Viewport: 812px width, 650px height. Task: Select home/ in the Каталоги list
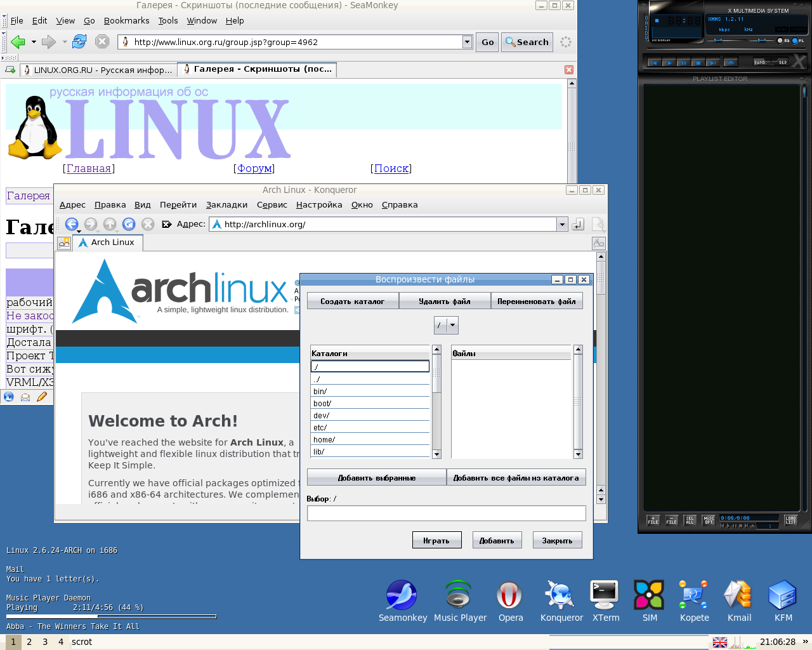coord(370,439)
